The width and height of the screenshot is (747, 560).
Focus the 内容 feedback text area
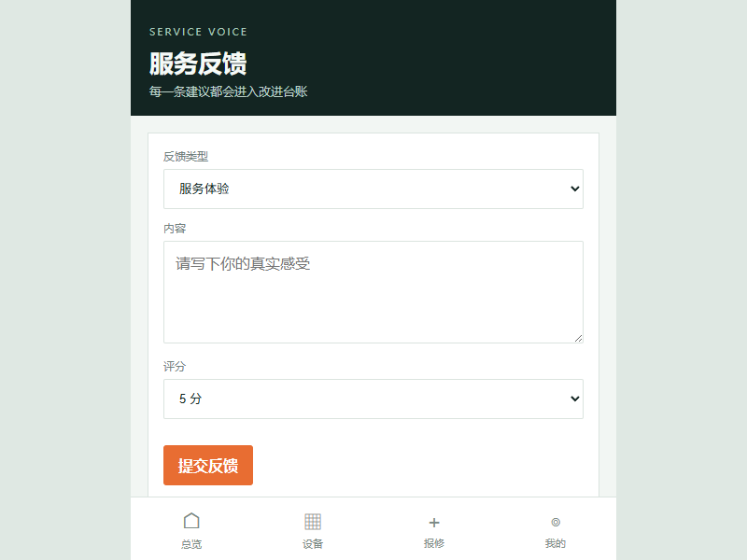[x=373, y=292]
